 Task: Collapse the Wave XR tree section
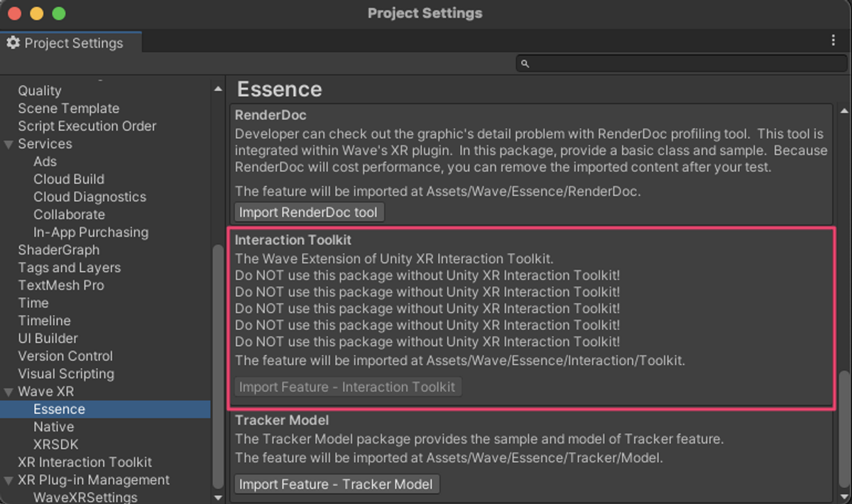pos(9,392)
